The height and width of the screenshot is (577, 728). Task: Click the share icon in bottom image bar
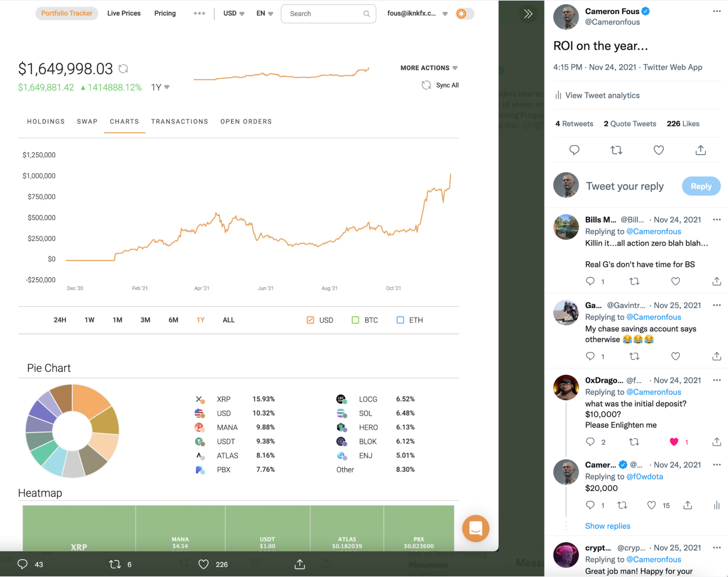pyautogui.click(x=300, y=564)
